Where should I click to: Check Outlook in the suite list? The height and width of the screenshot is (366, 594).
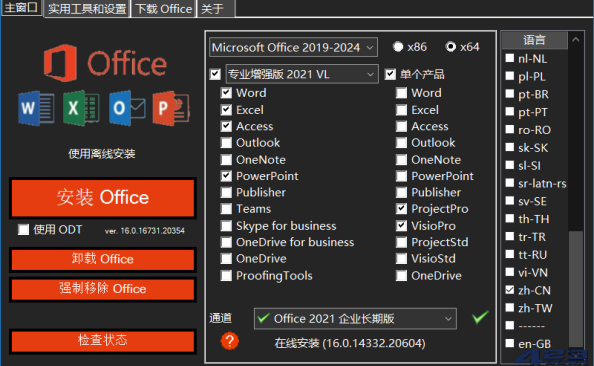[x=226, y=143]
